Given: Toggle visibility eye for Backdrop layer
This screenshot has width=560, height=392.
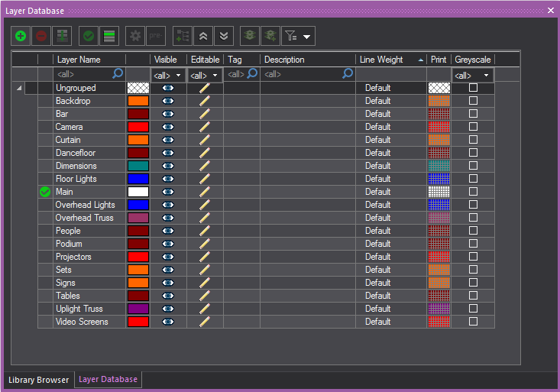Looking at the screenshot, I should coord(167,101).
